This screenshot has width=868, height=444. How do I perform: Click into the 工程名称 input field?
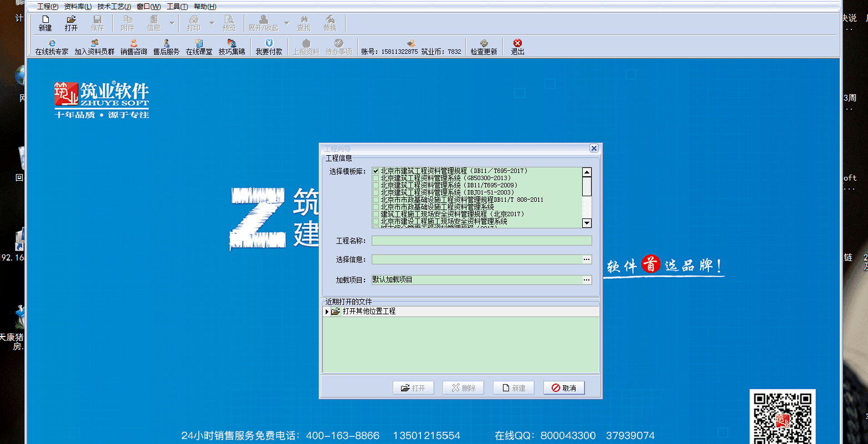tap(481, 241)
